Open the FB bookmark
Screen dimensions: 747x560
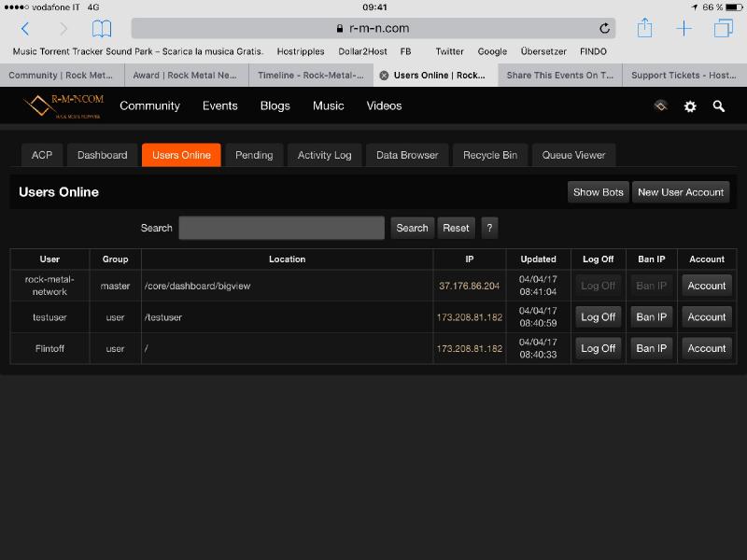tap(405, 51)
